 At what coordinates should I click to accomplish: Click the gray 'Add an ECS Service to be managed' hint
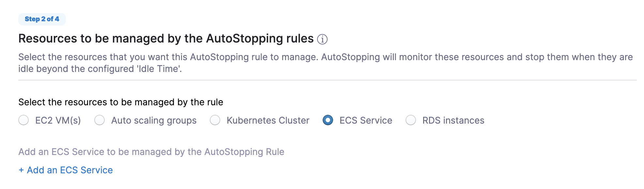pos(151,152)
